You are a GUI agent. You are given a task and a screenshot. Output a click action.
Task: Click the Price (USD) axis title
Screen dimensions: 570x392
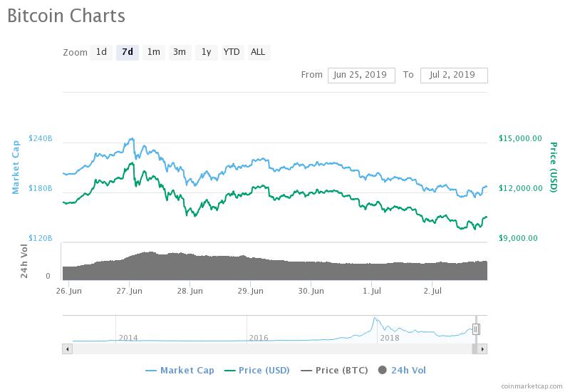click(554, 167)
